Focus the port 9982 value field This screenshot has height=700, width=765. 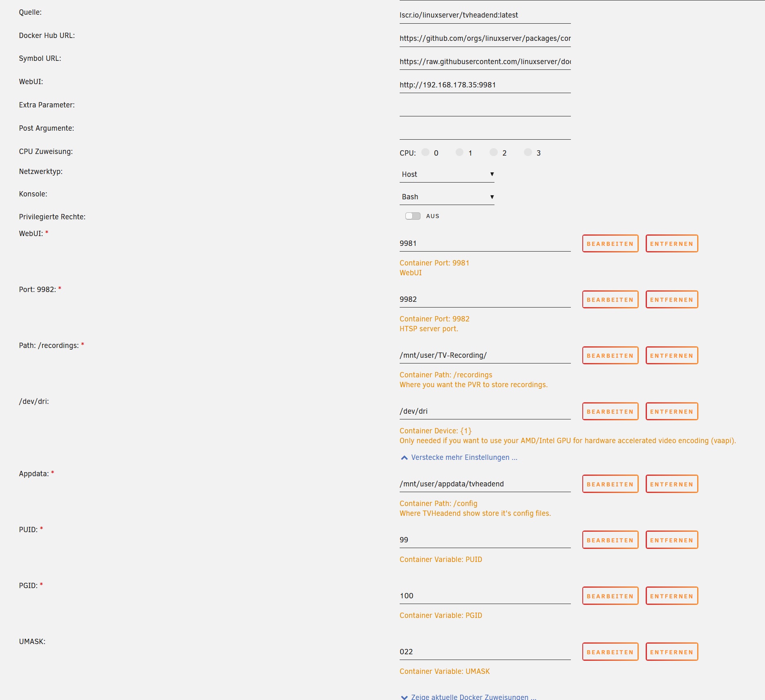(485, 299)
